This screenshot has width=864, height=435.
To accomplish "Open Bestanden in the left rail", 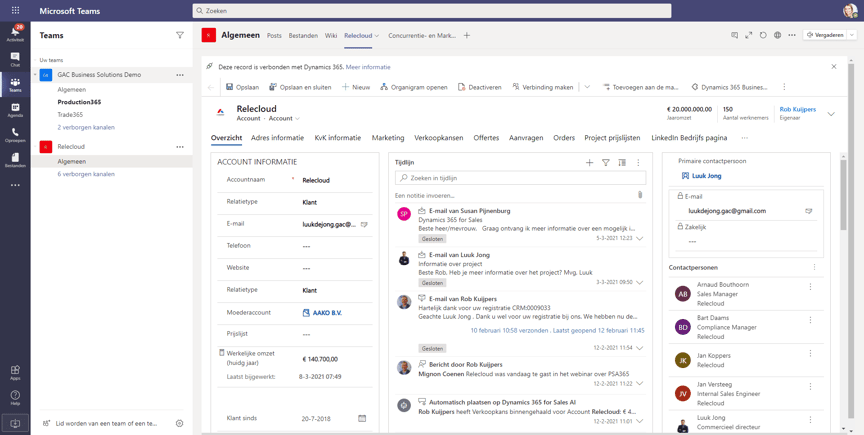I will coord(15,160).
